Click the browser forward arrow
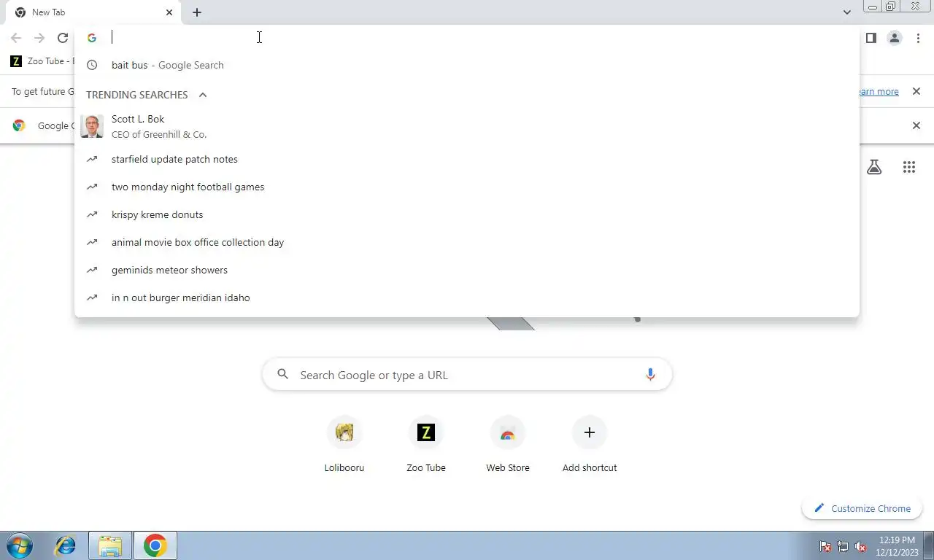The height and width of the screenshot is (560, 934). tap(39, 38)
